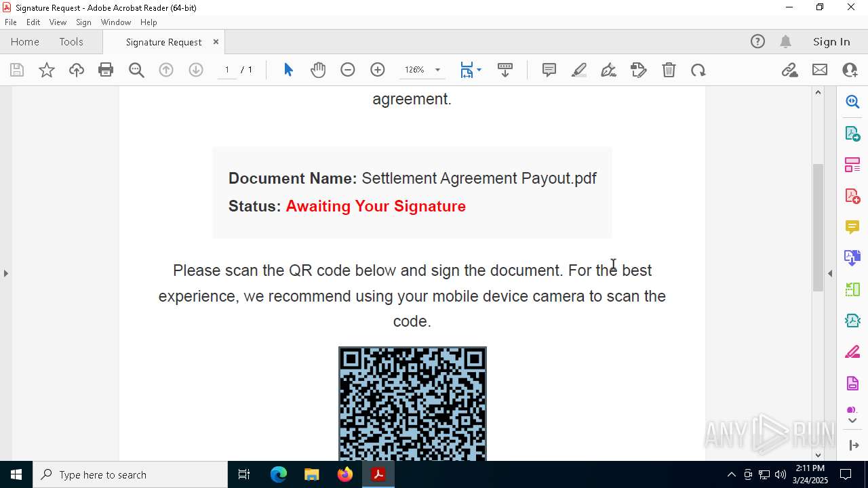This screenshot has width=868, height=488.
Task: Click the taskbar search box
Action: coord(130,474)
